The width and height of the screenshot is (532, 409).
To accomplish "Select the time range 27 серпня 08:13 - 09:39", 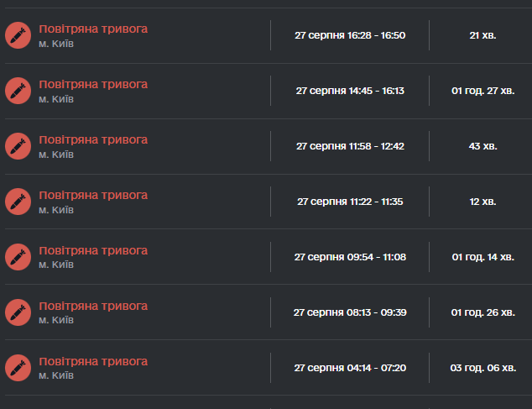I will [350, 312].
